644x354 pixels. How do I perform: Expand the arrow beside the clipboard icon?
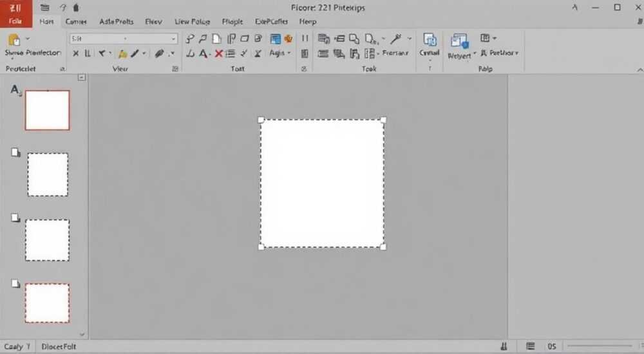[x=28, y=39]
